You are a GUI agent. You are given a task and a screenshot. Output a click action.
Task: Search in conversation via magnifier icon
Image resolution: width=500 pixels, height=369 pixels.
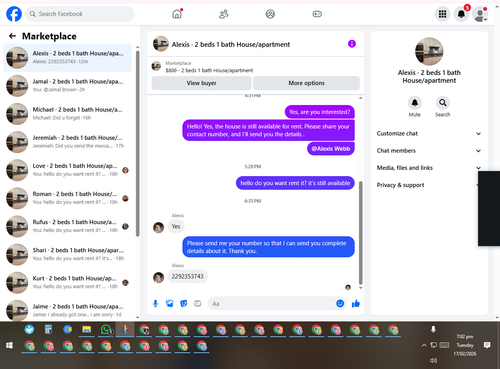(443, 103)
